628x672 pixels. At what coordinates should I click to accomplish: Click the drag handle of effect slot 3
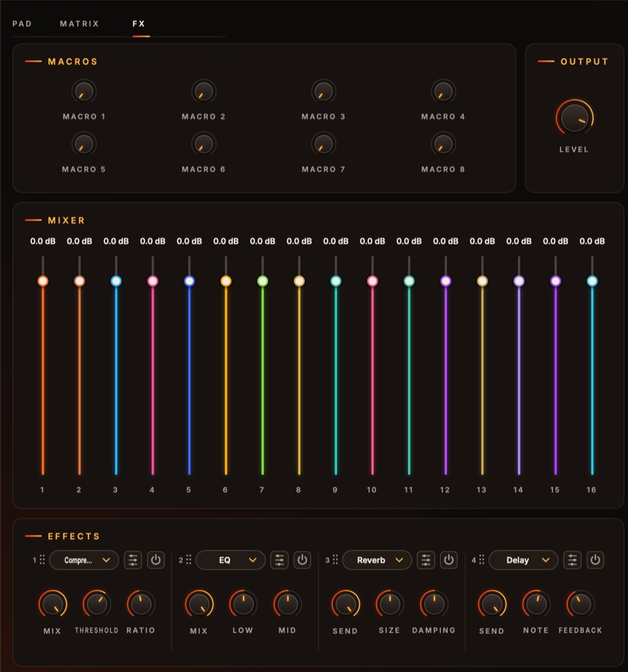(335, 560)
